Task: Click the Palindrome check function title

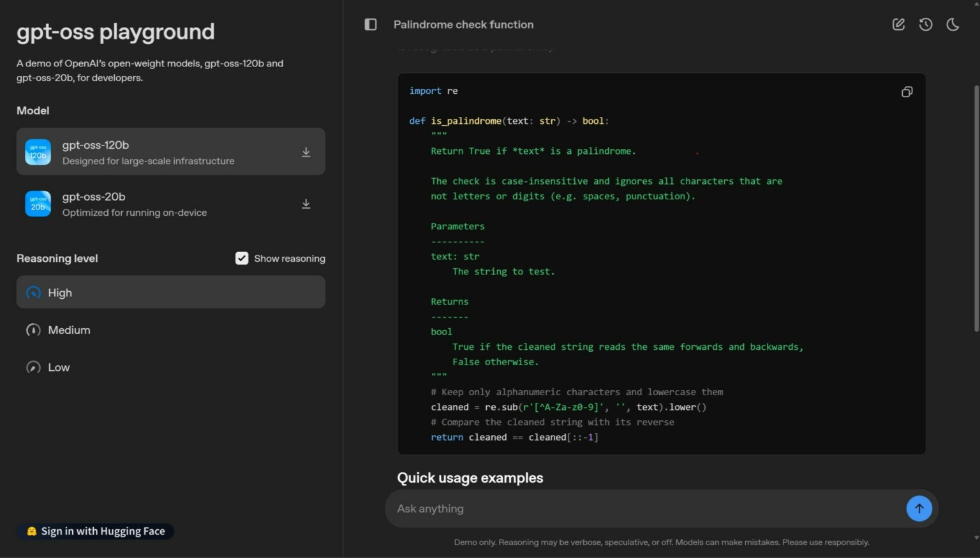Action: coord(463,24)
